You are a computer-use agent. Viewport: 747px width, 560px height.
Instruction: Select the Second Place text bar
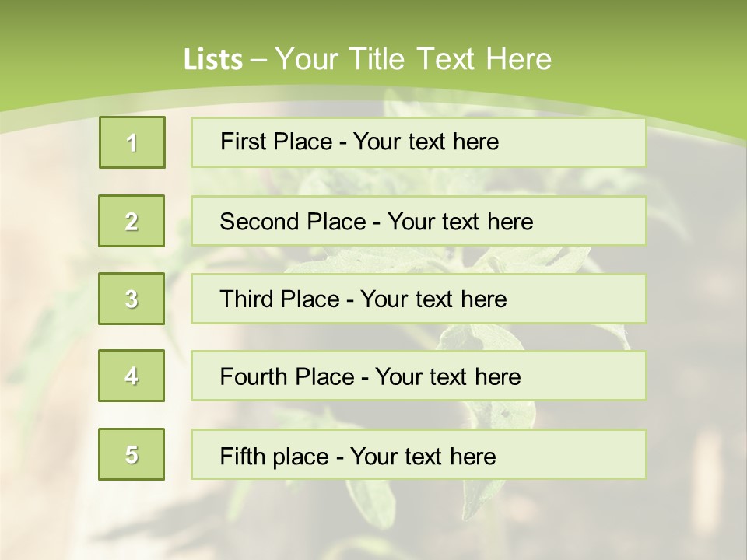click(419, 221)
